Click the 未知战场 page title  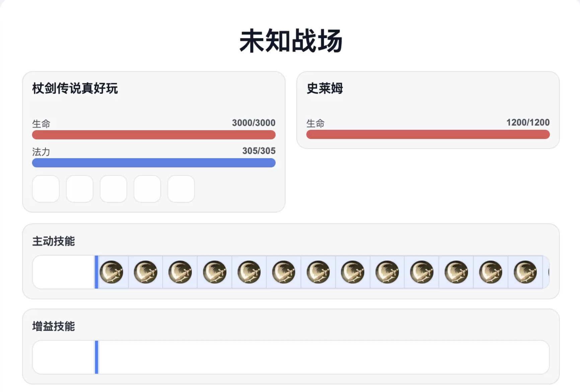pos(291,41)
